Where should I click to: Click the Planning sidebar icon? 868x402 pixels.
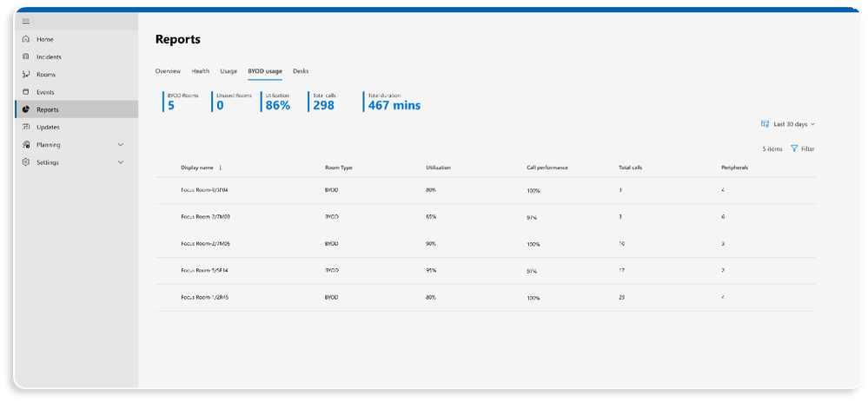coord(26,145)
